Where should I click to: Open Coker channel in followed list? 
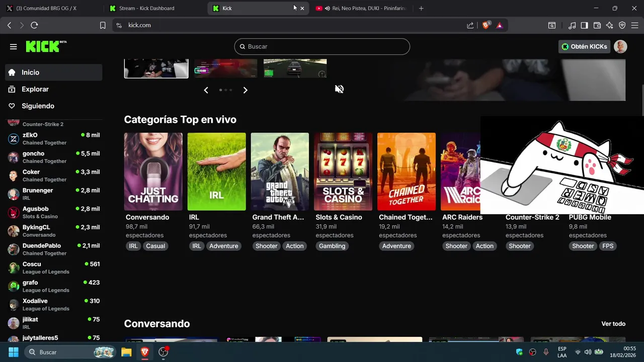54,175
